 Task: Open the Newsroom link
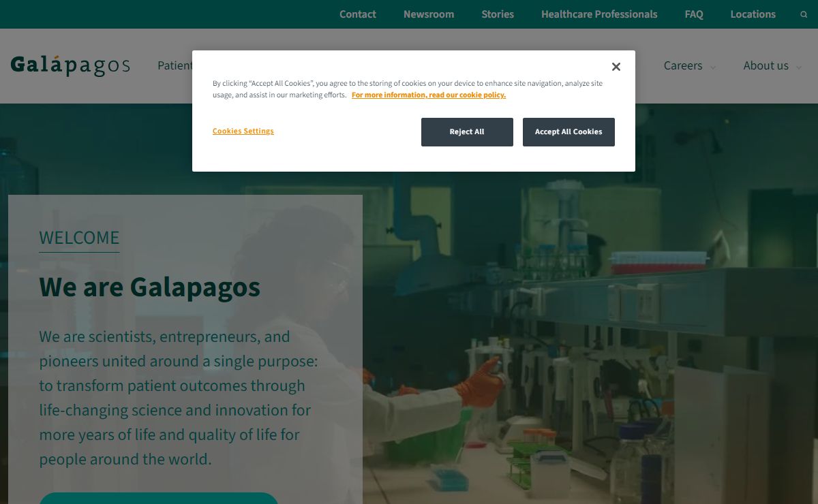429,14
